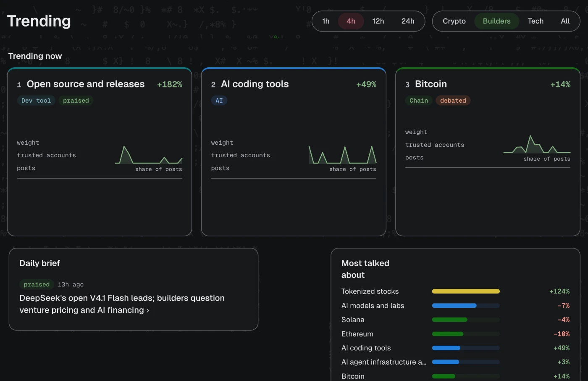Select AI models and labs row
Image resolution: width=588 pixels, height=381 pixels.
click(456, 306)
